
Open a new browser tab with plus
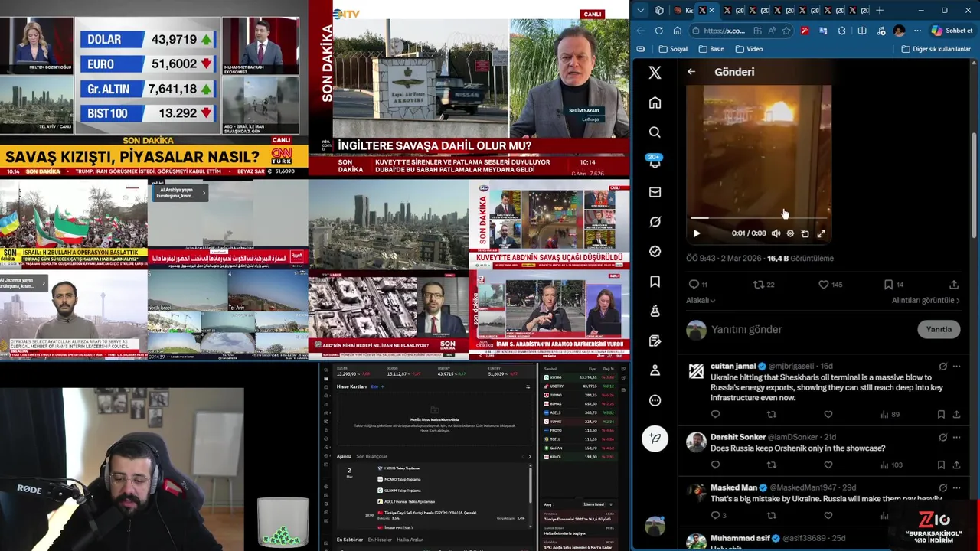tap(880, 11)
